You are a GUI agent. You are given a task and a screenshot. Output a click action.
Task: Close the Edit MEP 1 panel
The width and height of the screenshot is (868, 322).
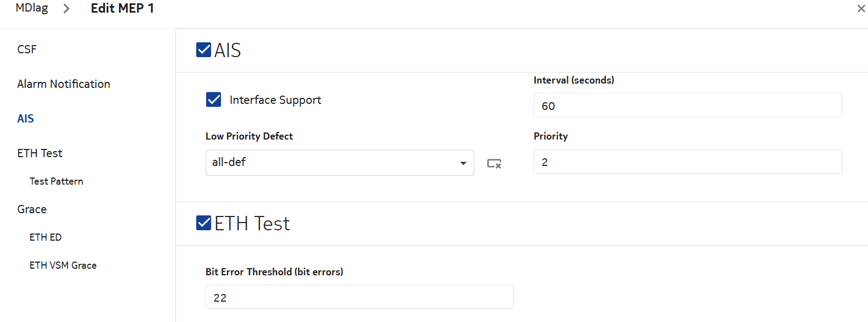pos(861,9)
